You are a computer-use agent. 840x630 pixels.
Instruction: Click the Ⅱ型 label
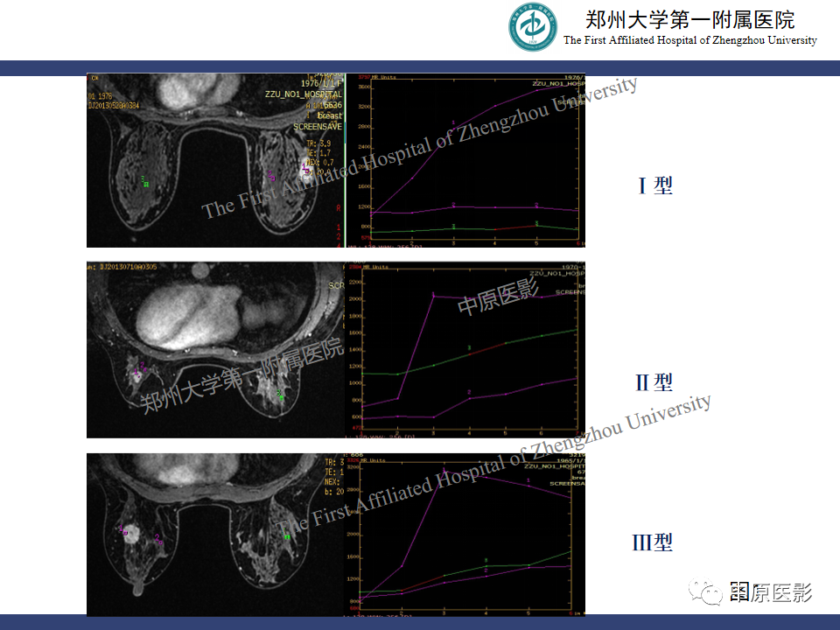[654, 382]
